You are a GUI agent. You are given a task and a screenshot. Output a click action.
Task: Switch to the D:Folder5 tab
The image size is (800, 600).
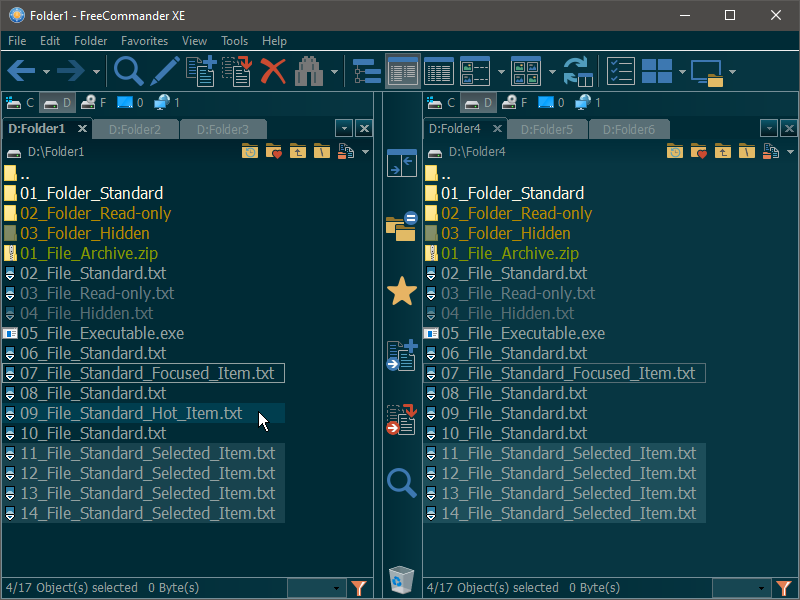tap(547, 129)
